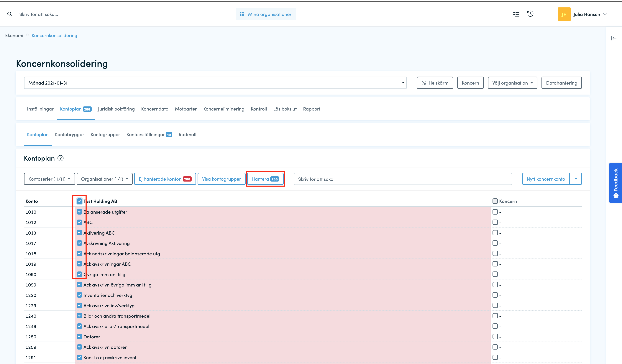Click account number 1249
This screenshot has height=364, width=622.
(x=31, y=326)
